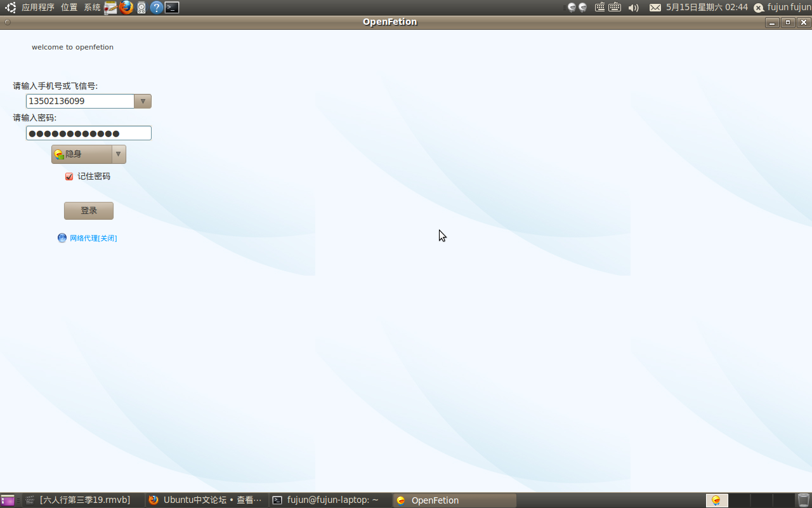Open the disk drive launcher icon
Image resolution: width=812 pixels, height=508 pixels.
click(141, 8)
